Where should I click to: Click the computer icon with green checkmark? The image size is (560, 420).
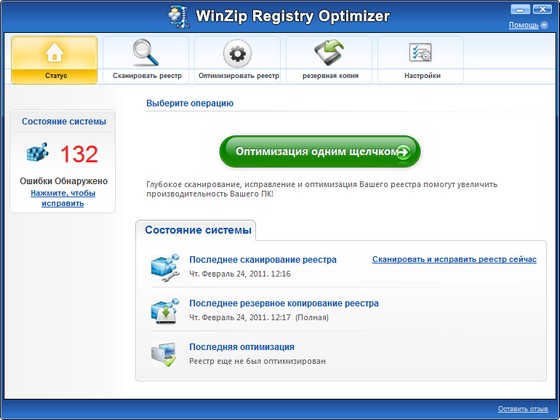tap(164, 354)
